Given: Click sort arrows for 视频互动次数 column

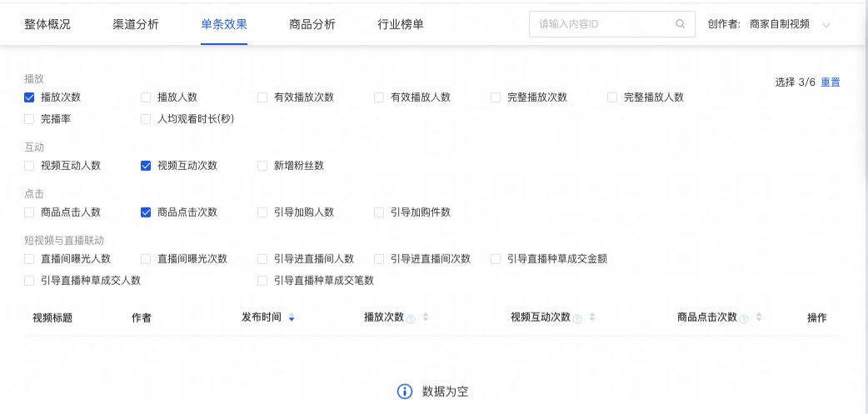Looking at the screenshot, I should 592,317.
